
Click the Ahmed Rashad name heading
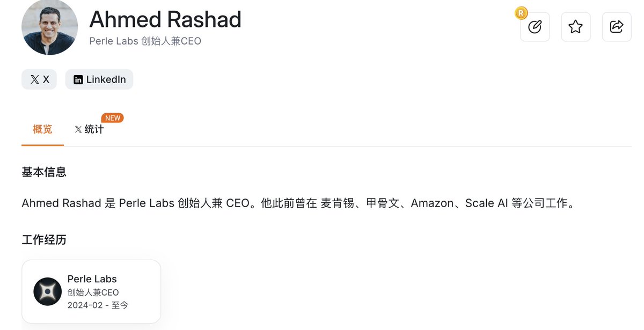(x=165, y=19)
